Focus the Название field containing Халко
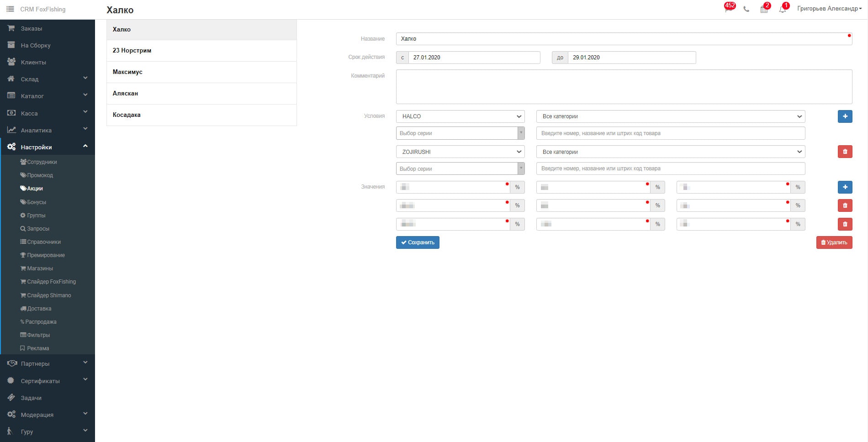The height and width of the screenshot is (442, 868). point(624,39)
